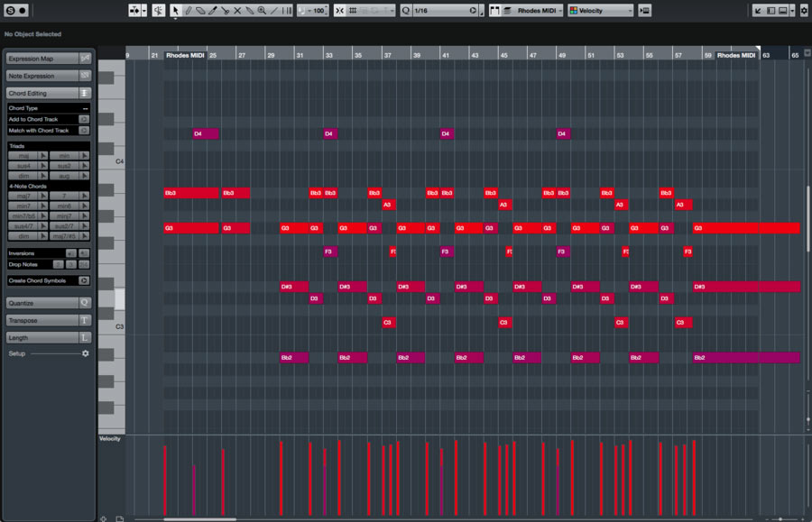Select the Trim tool
Screen dimensions: 812x522
point(213,10)
